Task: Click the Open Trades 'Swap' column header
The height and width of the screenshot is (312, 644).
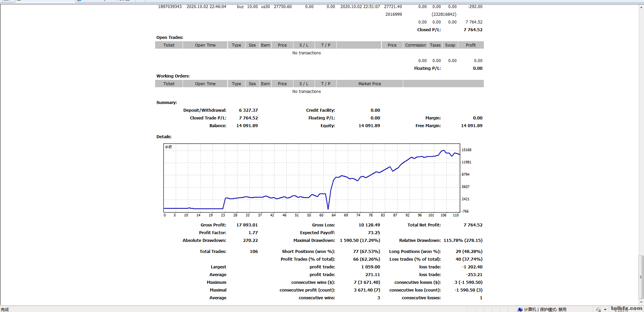Action: tap(450, 45)
